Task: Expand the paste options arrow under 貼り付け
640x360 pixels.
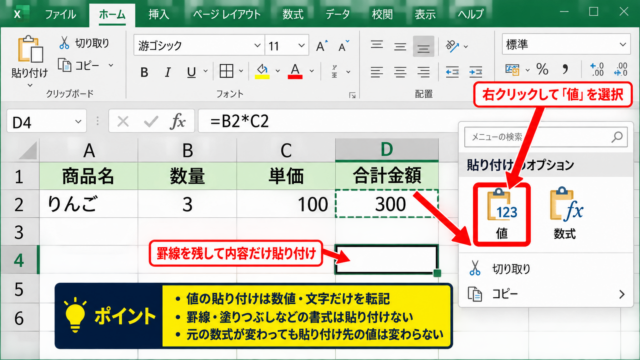Action: tap(30, 86)
